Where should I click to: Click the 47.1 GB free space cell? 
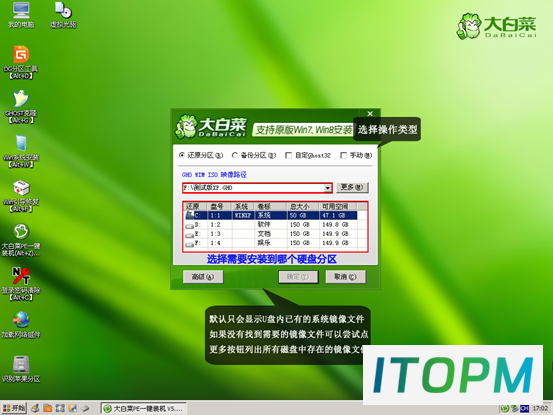click(x=334, y=215)
